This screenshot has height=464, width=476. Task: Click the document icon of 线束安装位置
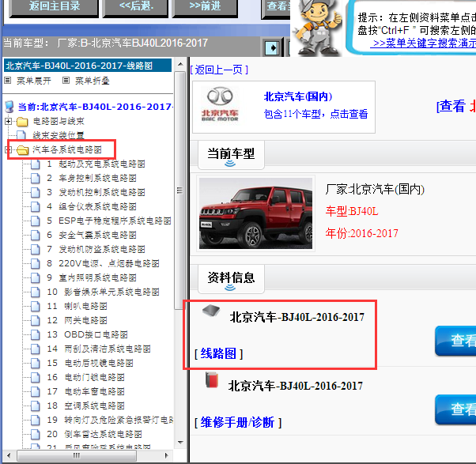21,135
